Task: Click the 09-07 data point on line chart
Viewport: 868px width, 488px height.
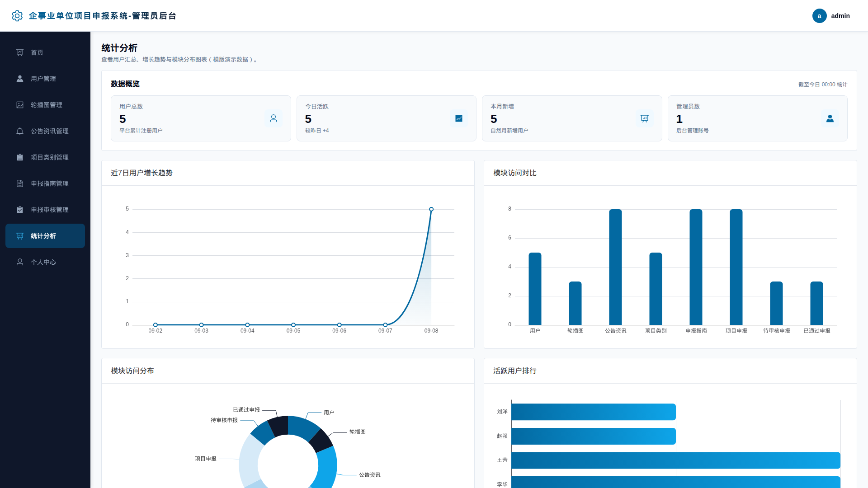Action: pos(385,325)
